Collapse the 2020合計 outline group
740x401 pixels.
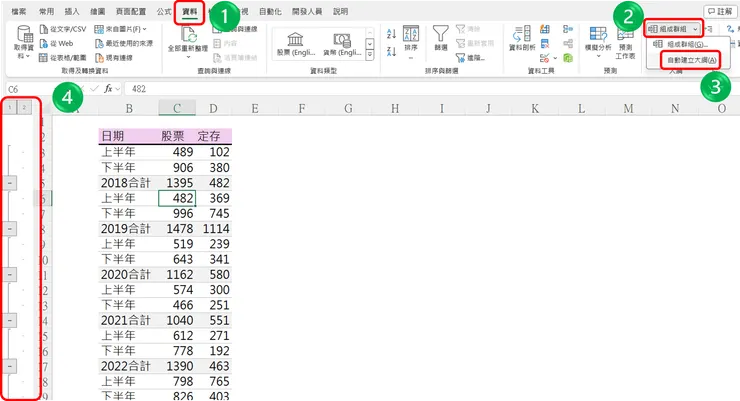click(x=10, y=275)
